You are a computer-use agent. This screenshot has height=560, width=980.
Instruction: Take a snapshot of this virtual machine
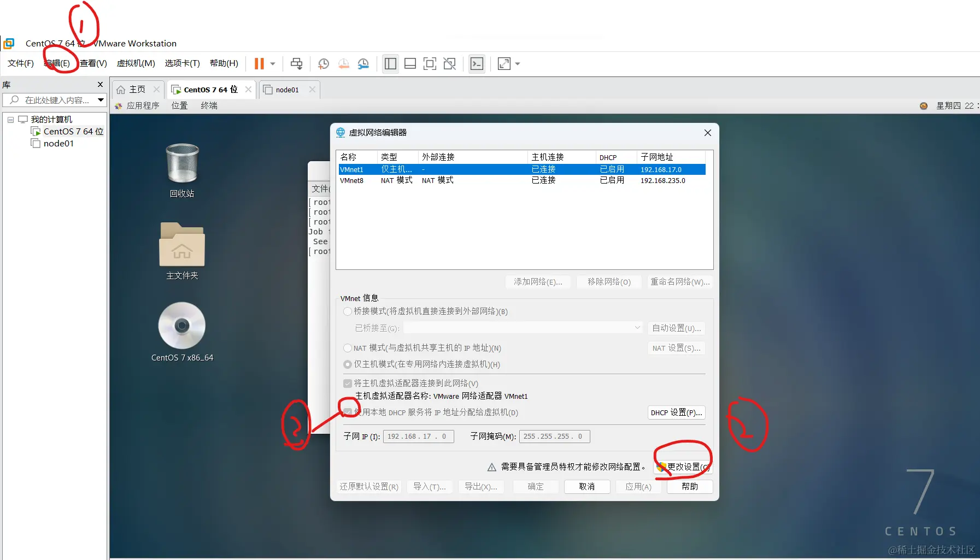tap(324, 64)
